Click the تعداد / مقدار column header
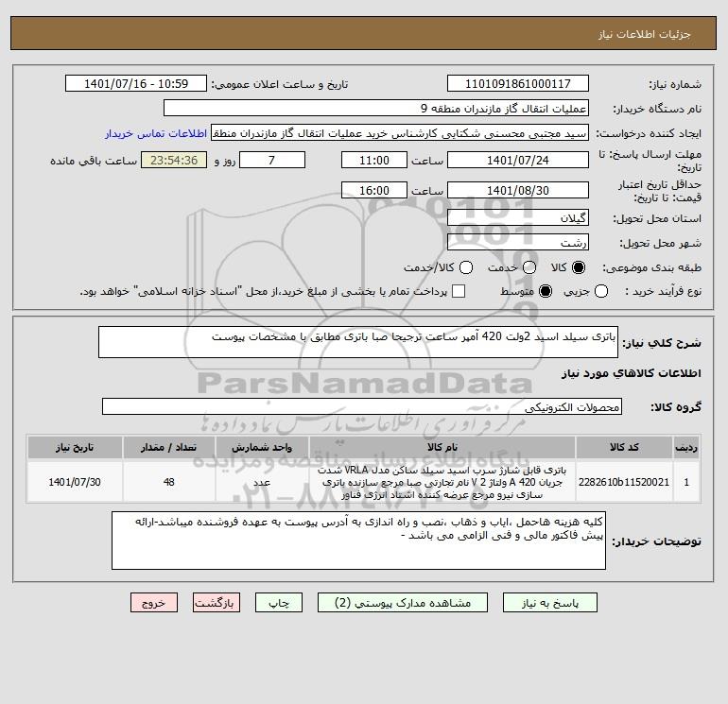Viewport: 728px width, 704px height. (168, 447)
